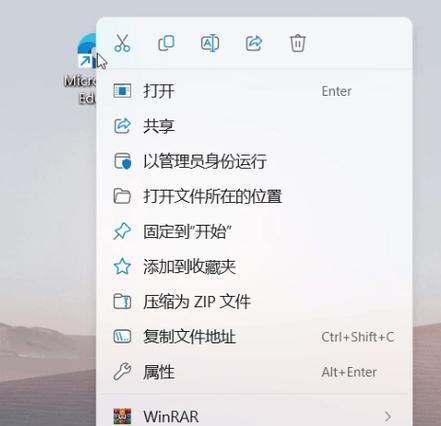This screenshot has width=441, height=426.
Task: Click the Cut scissors icon
Action: click(x=122, y=43)
